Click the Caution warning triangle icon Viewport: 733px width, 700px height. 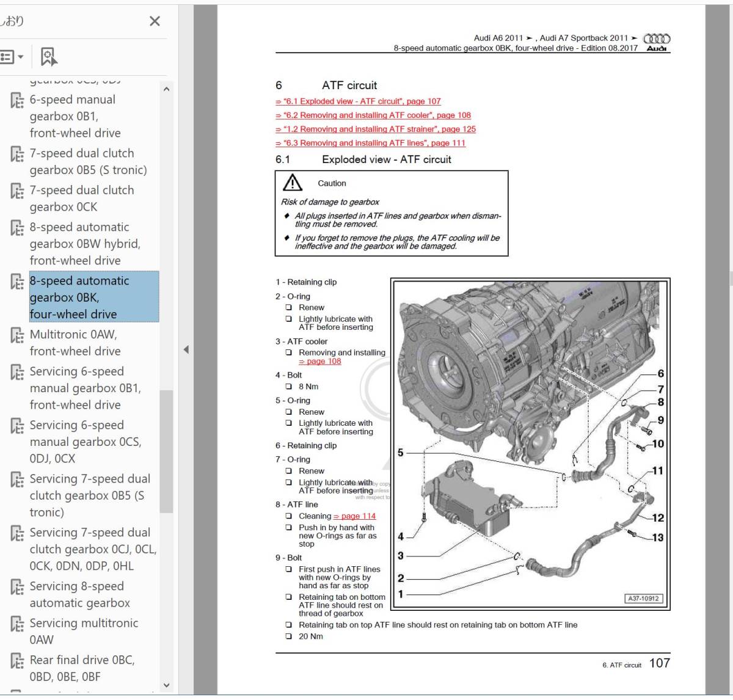293,183
